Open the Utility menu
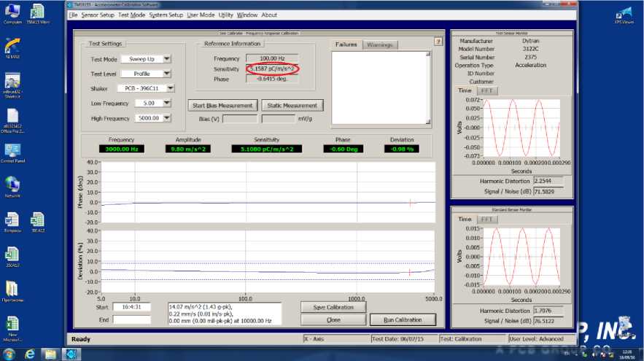 click(226, 15)
